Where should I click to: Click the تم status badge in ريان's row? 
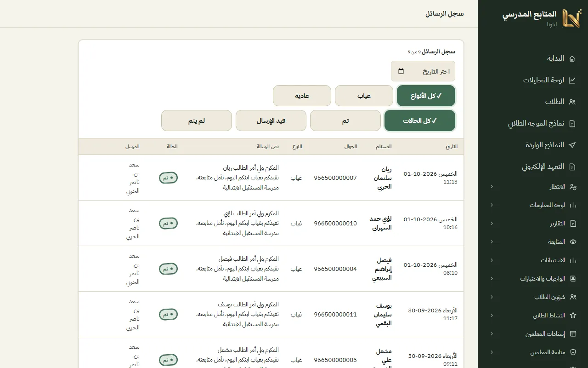[x=168, y=178]
